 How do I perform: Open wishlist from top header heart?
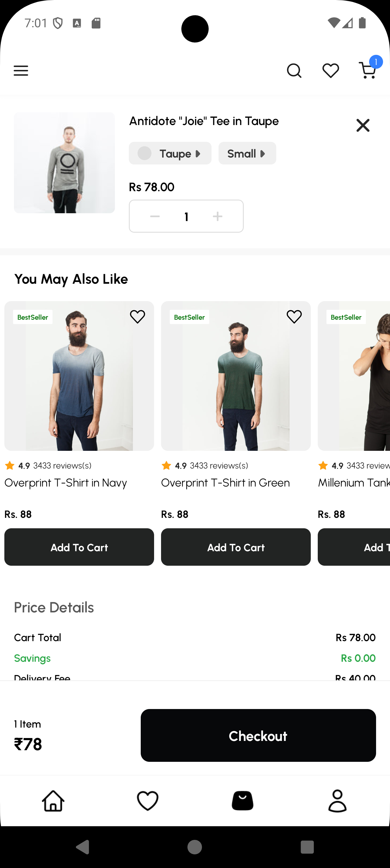click(330, 71)
